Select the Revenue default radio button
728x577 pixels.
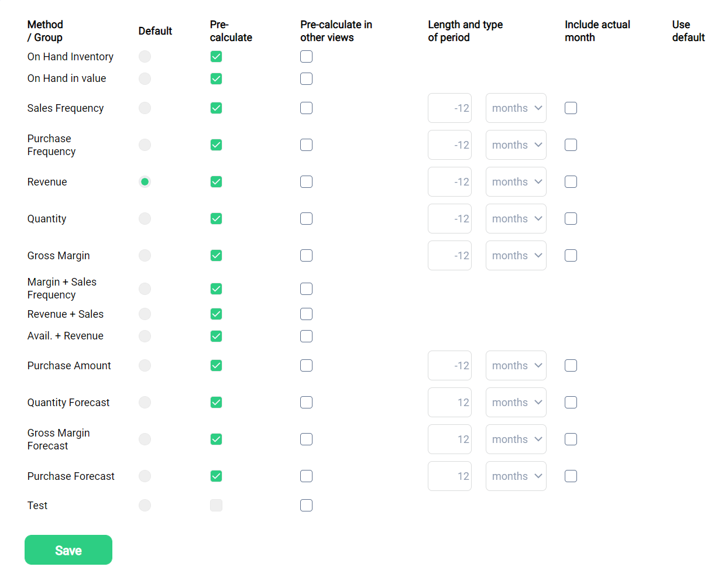(x=145, y=182)
